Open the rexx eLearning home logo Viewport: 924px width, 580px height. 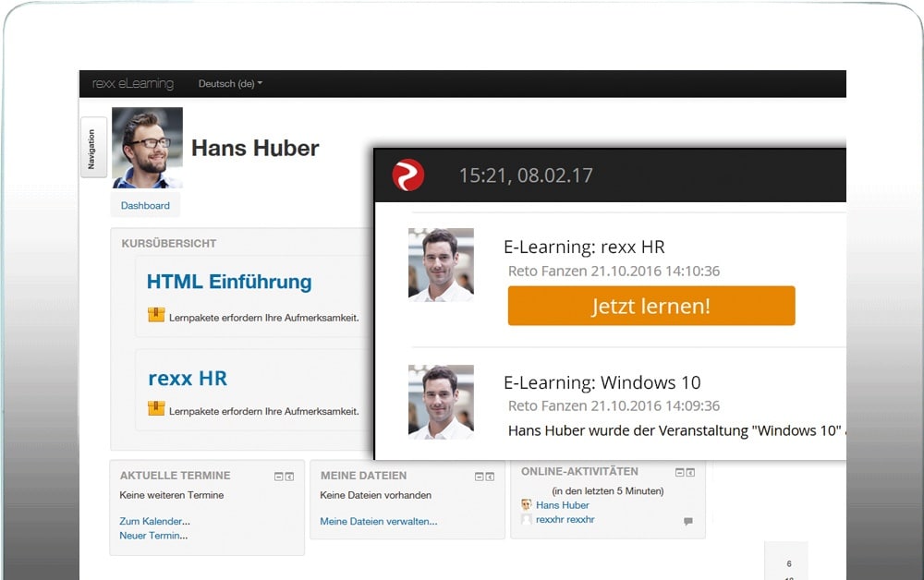pyautogui.click(x=132, y=84)
